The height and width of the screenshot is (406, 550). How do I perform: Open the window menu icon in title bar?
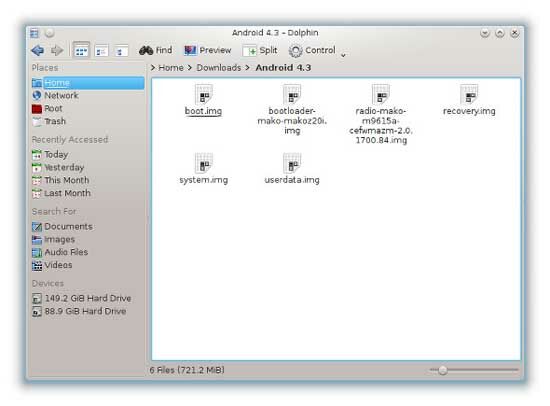34,33
